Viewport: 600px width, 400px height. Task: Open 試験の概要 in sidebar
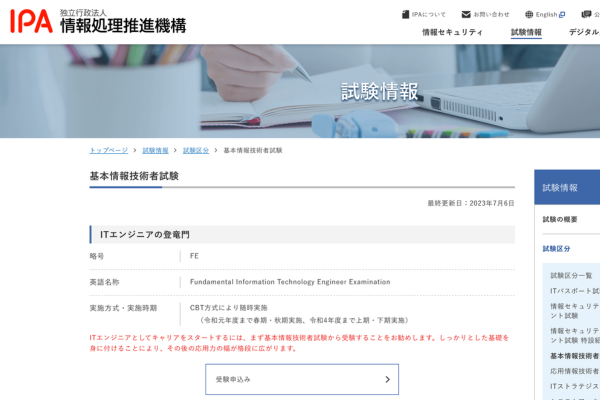[560, 219]
